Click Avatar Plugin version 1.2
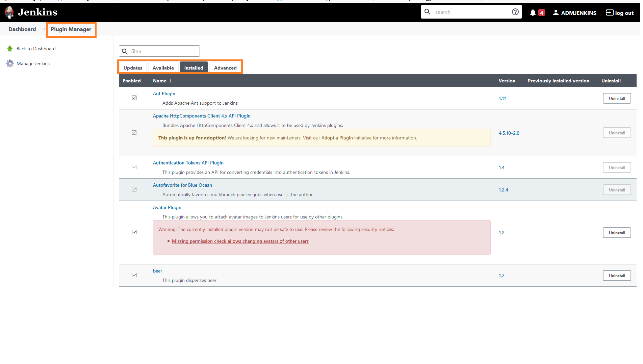 point(501,233)
